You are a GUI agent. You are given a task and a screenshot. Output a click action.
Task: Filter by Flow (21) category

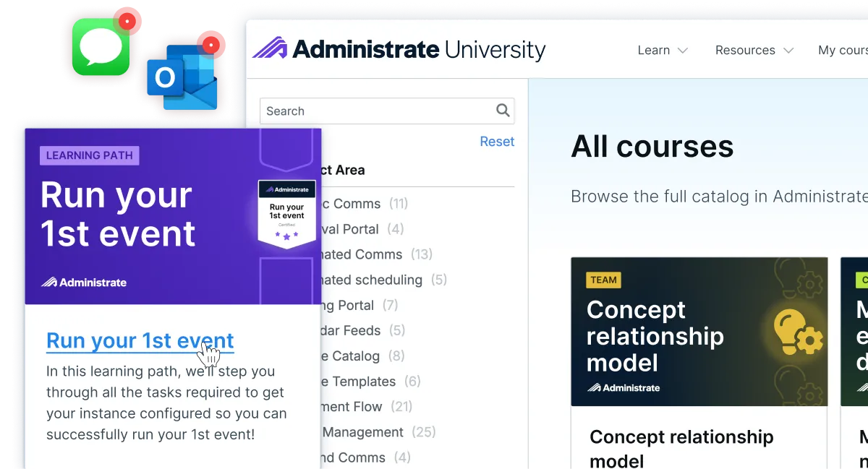coord(367,406)
